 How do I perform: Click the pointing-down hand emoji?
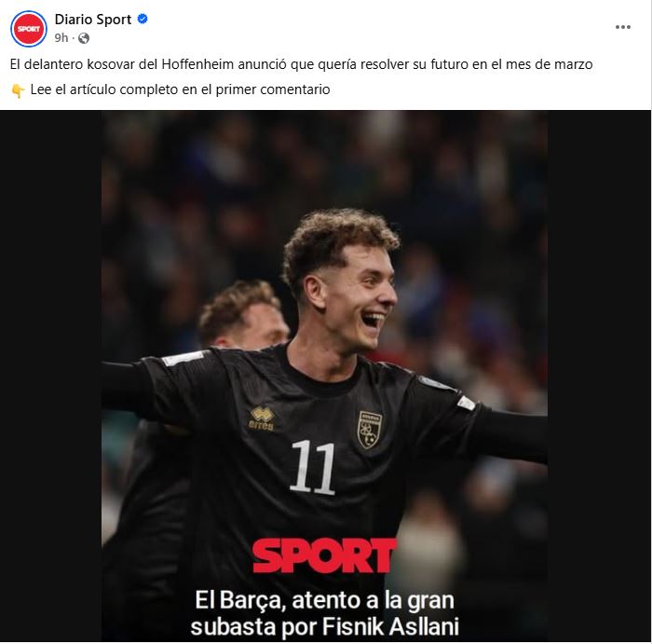click(18, 90)
